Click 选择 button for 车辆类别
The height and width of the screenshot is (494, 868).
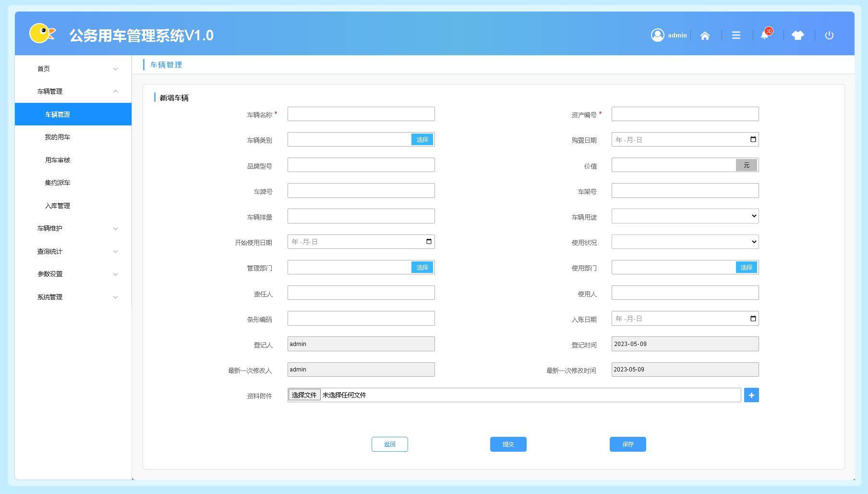[x=422, y=139]
